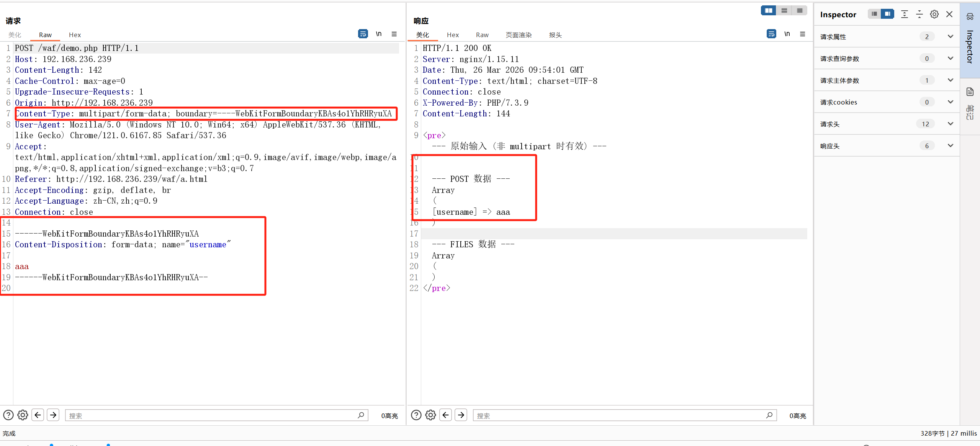Image resolution: width=980 pixels, height=446 pixels.
Task: Select side-by-side split layout icon
Action: pyautogui.click(x=768, y=10)
